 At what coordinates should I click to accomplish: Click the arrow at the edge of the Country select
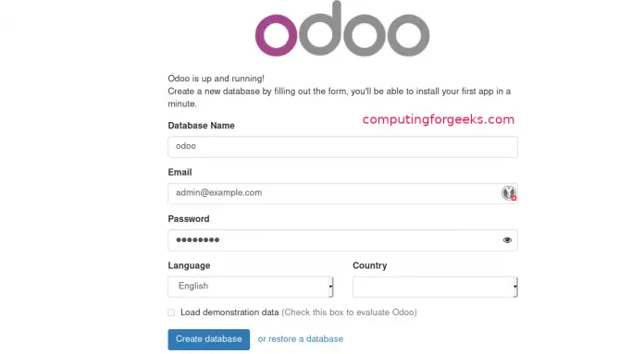[x=515, y=287]
